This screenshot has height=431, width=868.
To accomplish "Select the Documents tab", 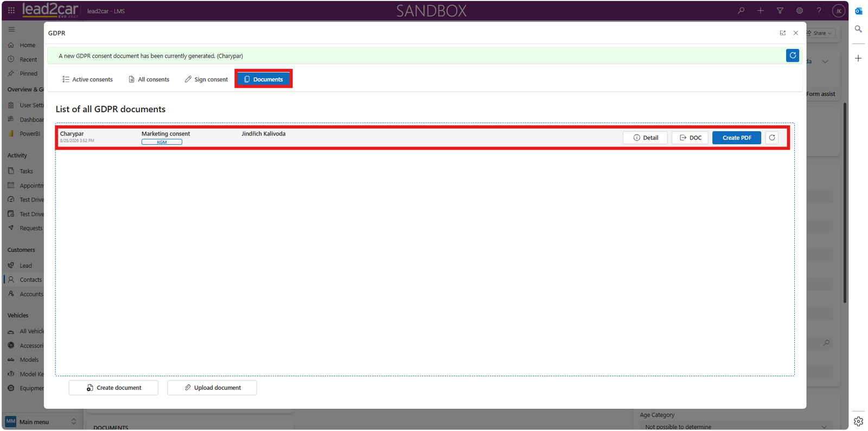I will pyautogui.click(x=264, y=79).
